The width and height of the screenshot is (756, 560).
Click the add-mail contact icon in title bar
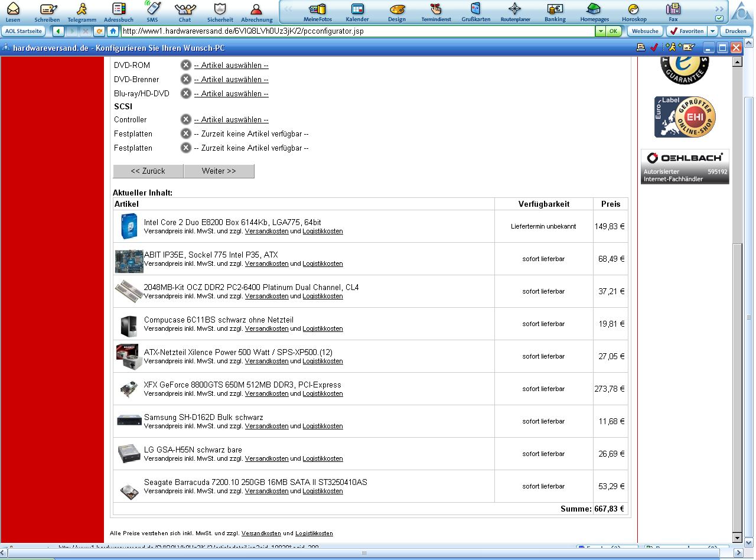point(687,48)
